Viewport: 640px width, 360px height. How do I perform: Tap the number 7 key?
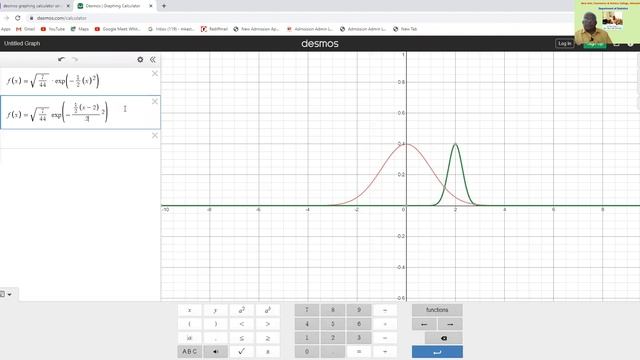(x=307, y=310)
